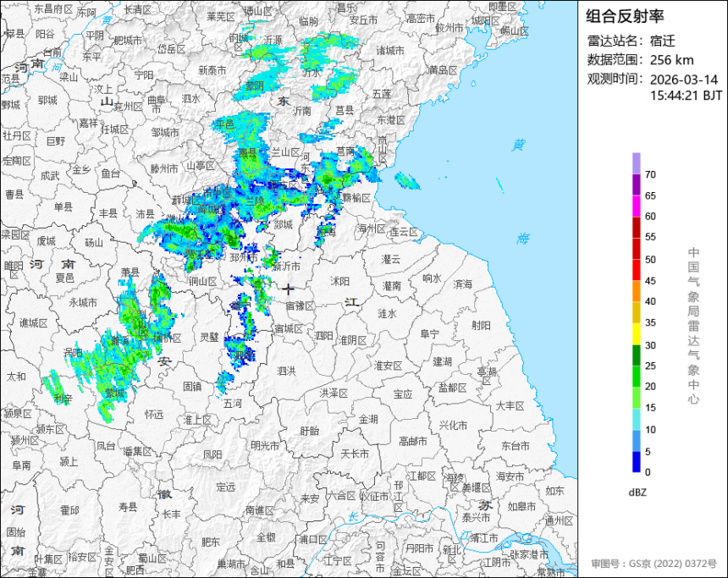Click the 审图号 GS京 (2022) 0372号 text
Screen dimensions: 728x578
click(x=654, y=564)
